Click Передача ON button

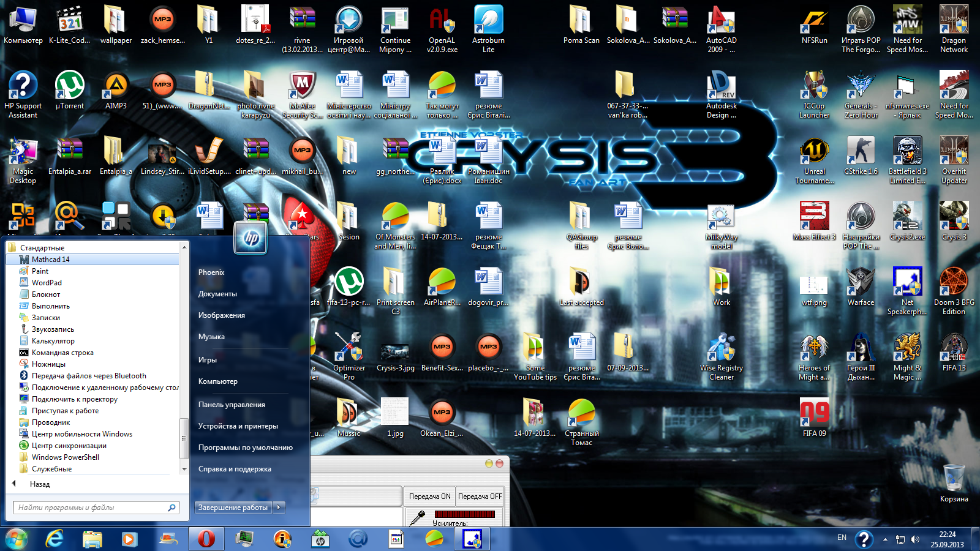pyautogui.click(x=429, y=497)
